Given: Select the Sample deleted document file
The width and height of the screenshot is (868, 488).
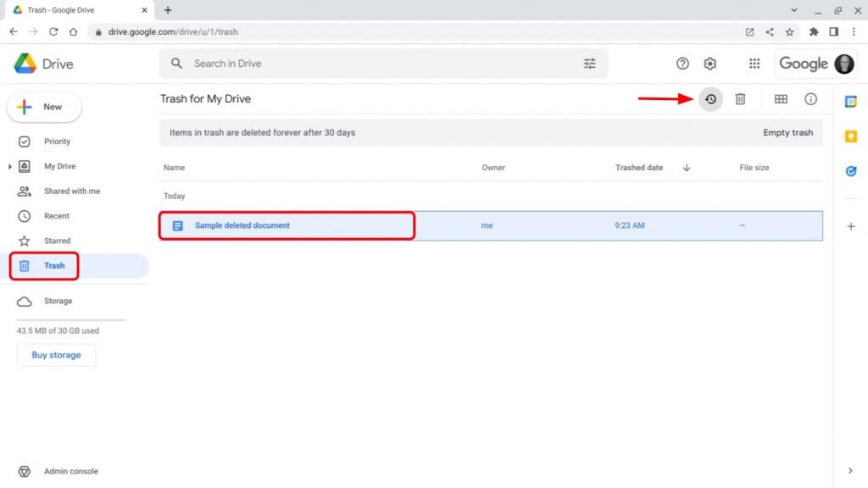Looking at the screenshot, I should pyautogui.click(x=243, y=225).
